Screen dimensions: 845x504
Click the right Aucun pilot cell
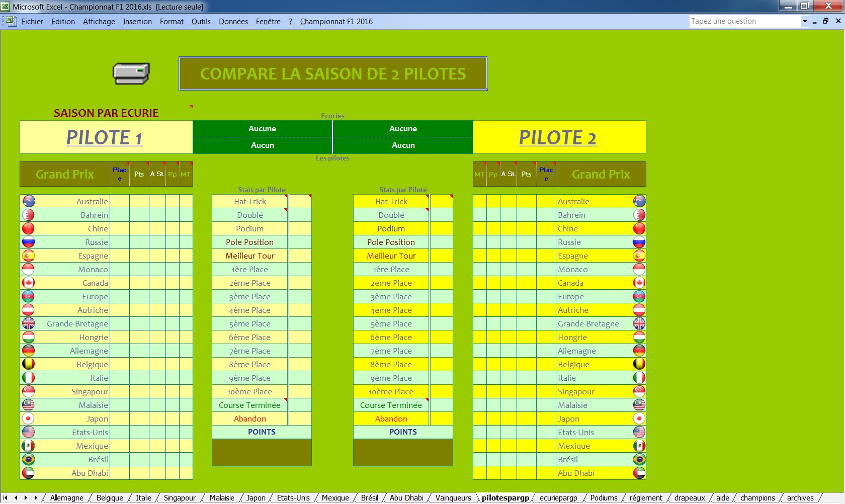click(x=403, y=145)
